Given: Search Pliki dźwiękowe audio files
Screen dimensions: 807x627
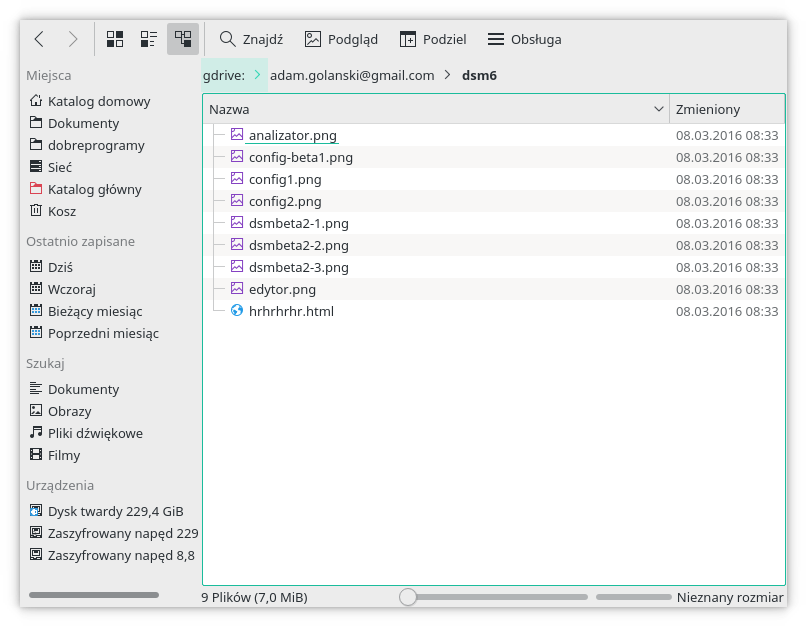Looking at the screenshot, I should coord(86,433).
